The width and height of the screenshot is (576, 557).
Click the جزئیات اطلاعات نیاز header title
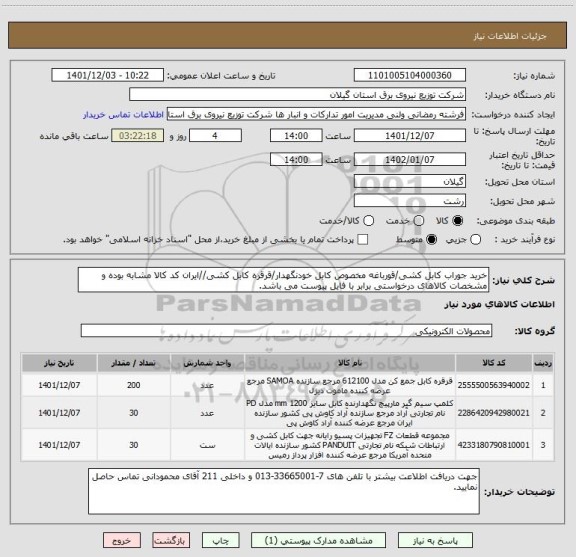[x=510, y=36]
